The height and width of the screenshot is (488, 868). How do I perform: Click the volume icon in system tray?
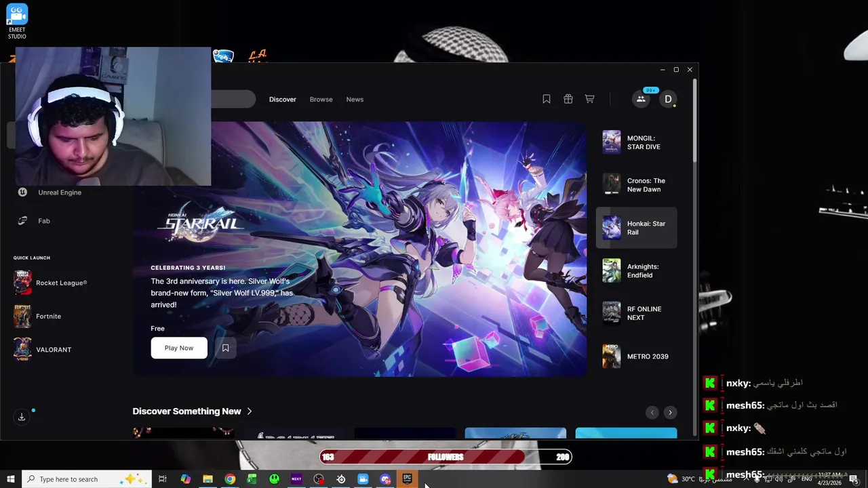(778, 479)
